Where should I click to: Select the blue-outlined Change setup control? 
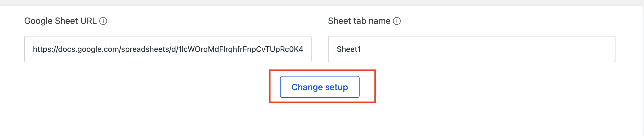point(320,87)
